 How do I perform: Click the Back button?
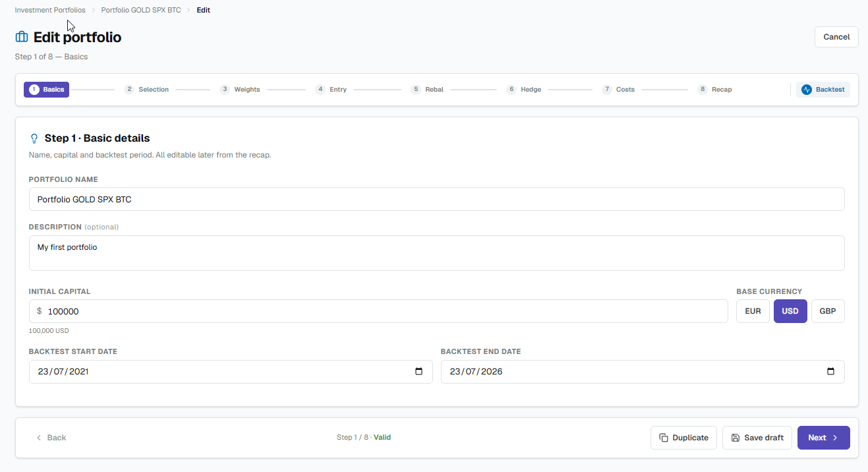[51, 438]
